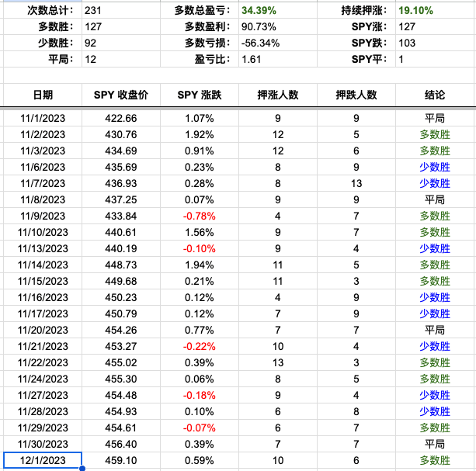The image size is (476, 471).
Task: Select date cell 11/15/2023
Action: pos(43,281)
